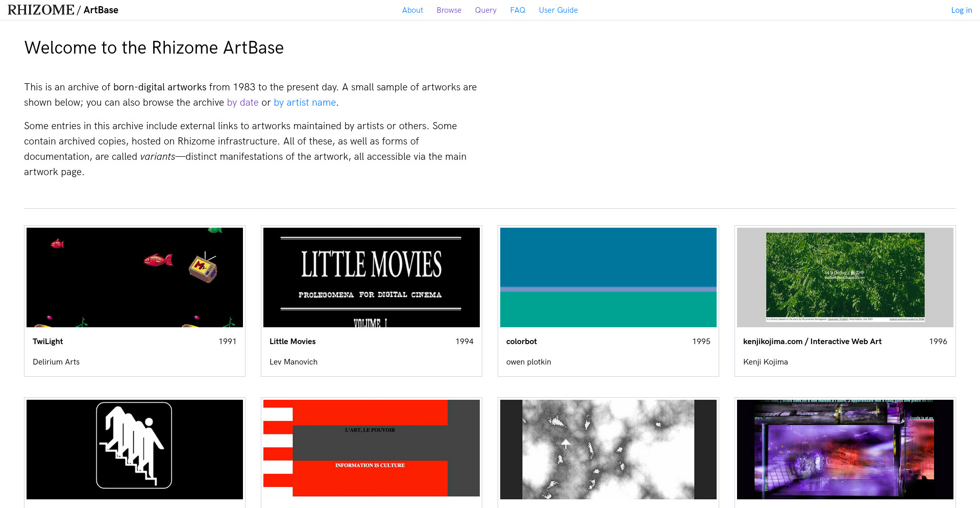Open the TwiLight fish artwork thumbnail
This screenshot has width=980, height=508.
tap(135, 277)
